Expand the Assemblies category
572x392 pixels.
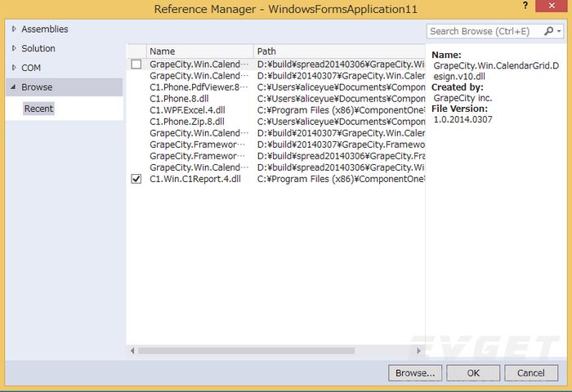[x=14, y=29]
